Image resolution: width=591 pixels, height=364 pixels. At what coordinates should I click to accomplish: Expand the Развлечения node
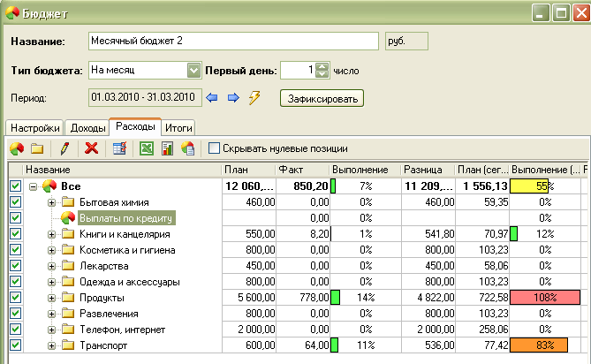pos(51,314)
